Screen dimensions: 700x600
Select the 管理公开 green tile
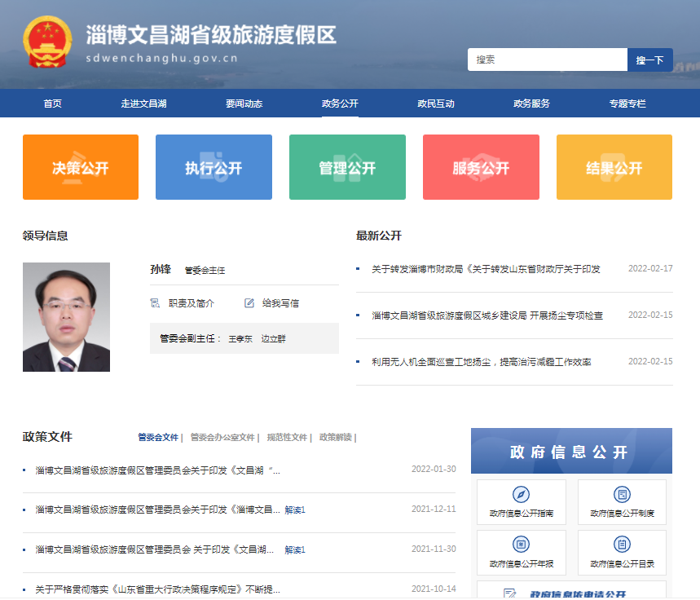point(347,167)
